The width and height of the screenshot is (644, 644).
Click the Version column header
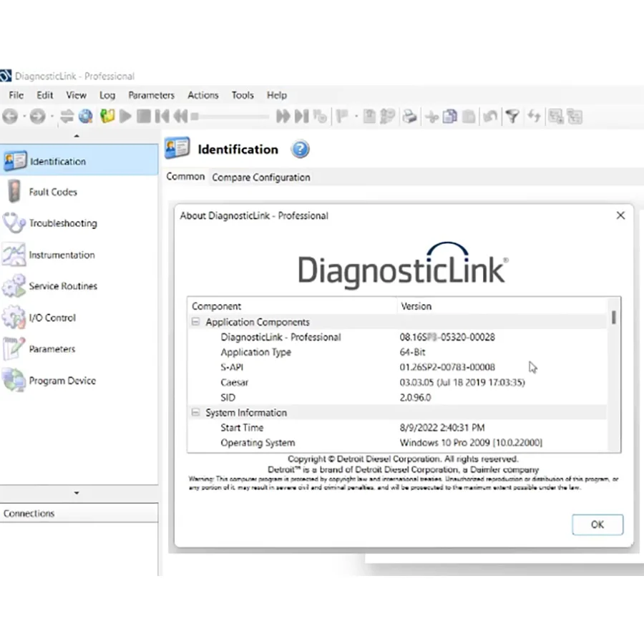[x=502, y=306]
